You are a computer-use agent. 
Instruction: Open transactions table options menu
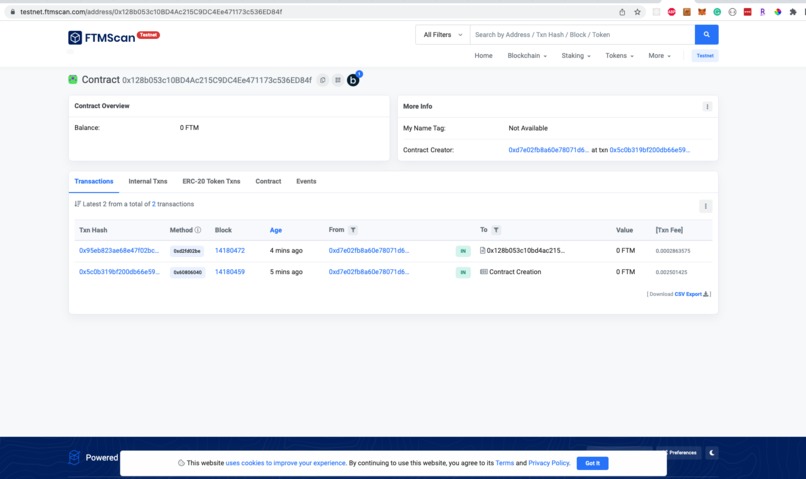click(x=705, y=206)
